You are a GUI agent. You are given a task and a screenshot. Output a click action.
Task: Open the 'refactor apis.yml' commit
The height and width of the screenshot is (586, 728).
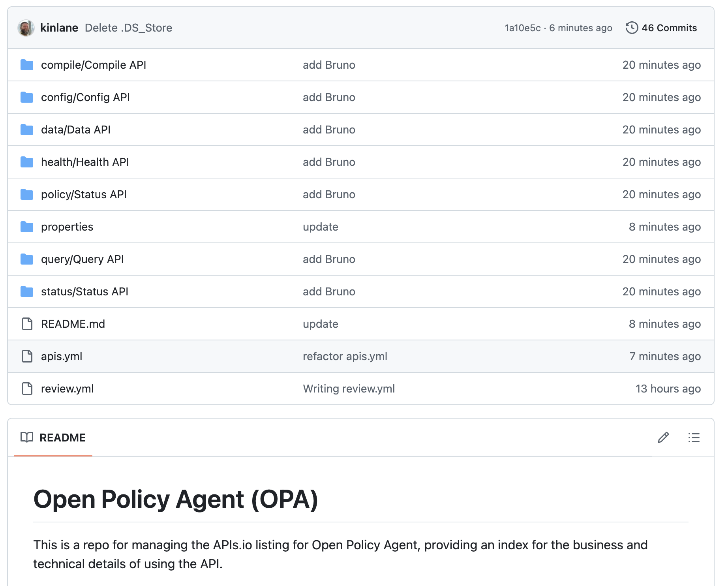[345, 356]
